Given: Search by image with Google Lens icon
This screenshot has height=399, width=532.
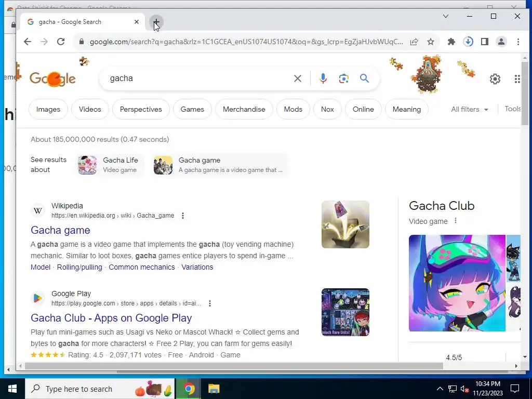Looking at the screenshot, I should pyautogui.click(x=344, y=78).
